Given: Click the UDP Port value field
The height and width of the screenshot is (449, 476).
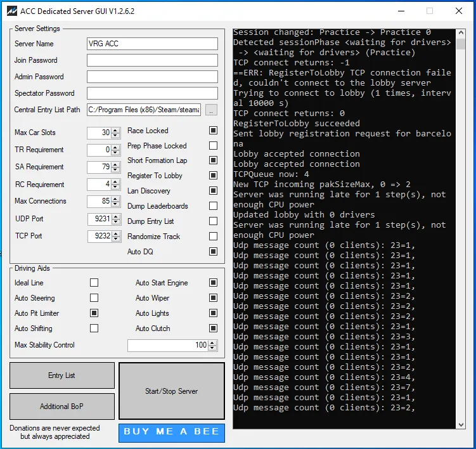Looking at the screenshot, I should coord(100,219).
